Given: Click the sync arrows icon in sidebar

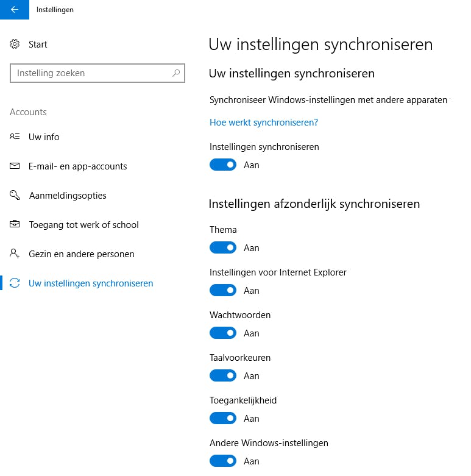Looking at the screenshot, I should [15, 283].
